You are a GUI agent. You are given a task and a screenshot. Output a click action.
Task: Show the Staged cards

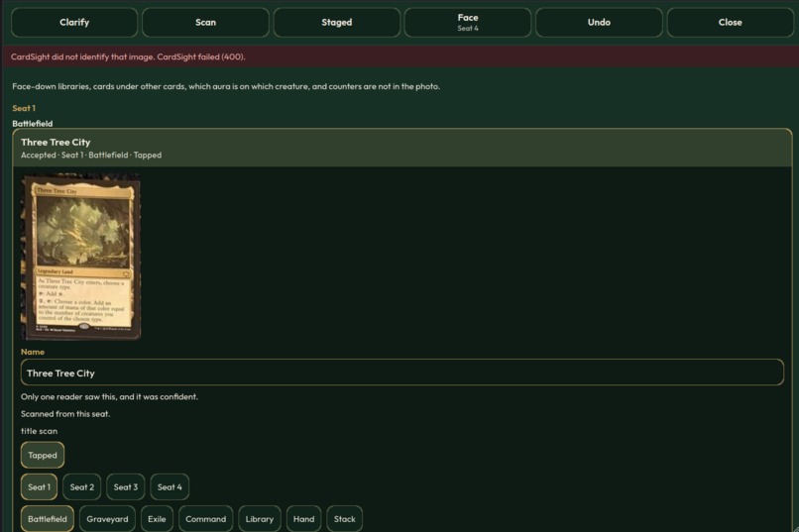pos(337,23)
